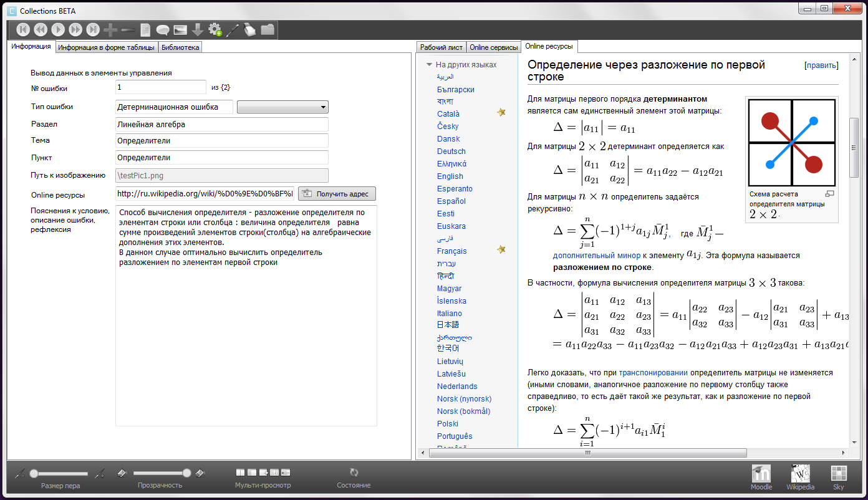Screen dimensions: 868x500
Task: Click the Collections app icon in title bar
Action: (x=11, y=11)
